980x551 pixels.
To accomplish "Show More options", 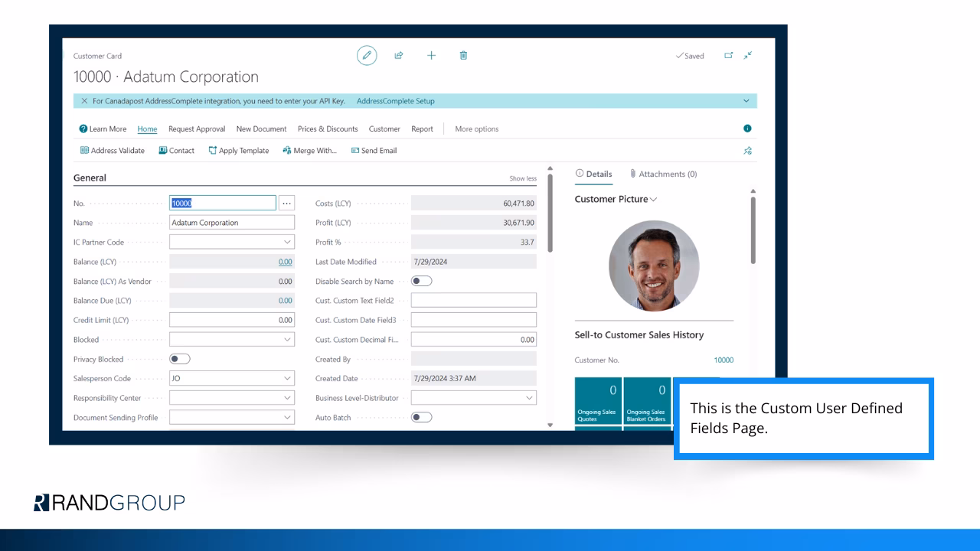I will point(477,129).
